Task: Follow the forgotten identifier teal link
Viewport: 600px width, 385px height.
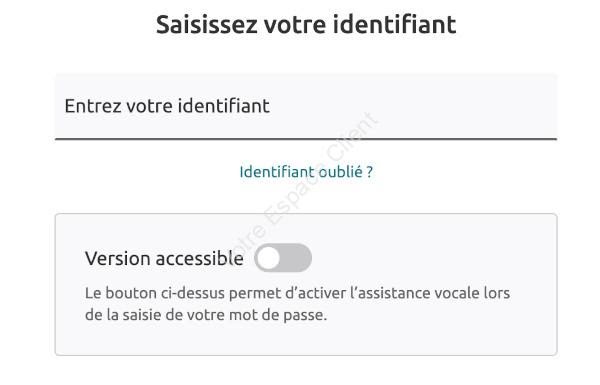Action: pos(306,172)
